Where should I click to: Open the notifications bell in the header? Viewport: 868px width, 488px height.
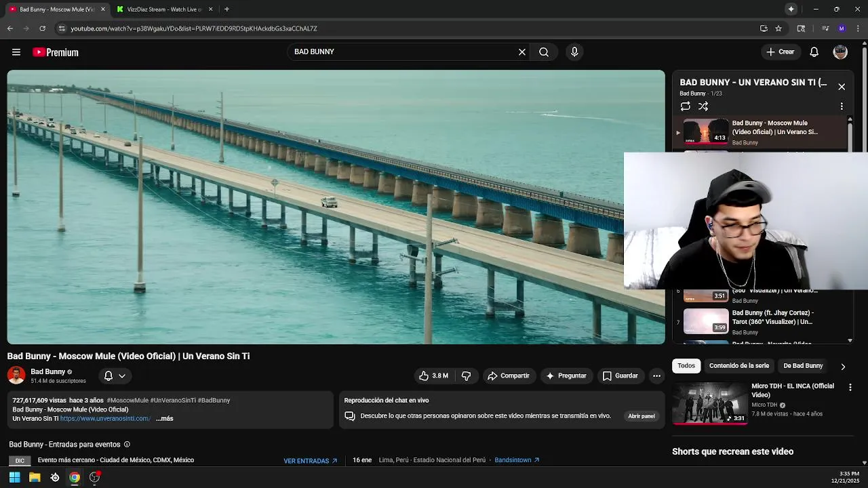(814, 52)
